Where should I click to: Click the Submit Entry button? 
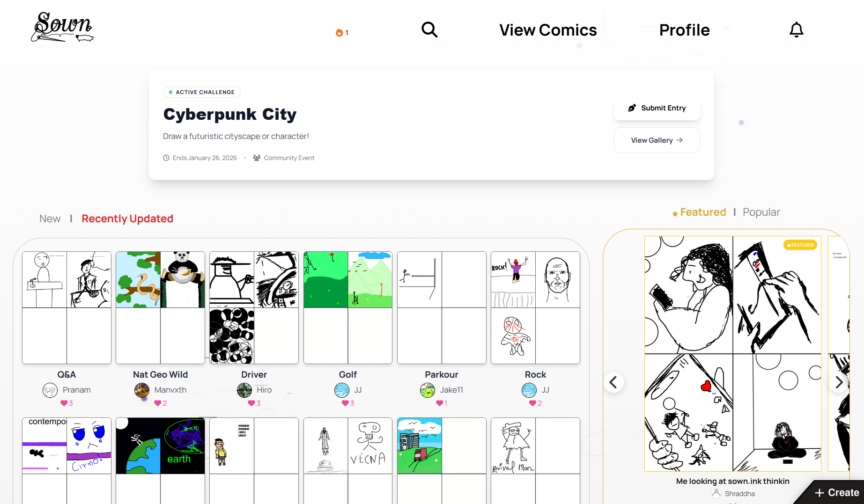[x=657, y=108]
